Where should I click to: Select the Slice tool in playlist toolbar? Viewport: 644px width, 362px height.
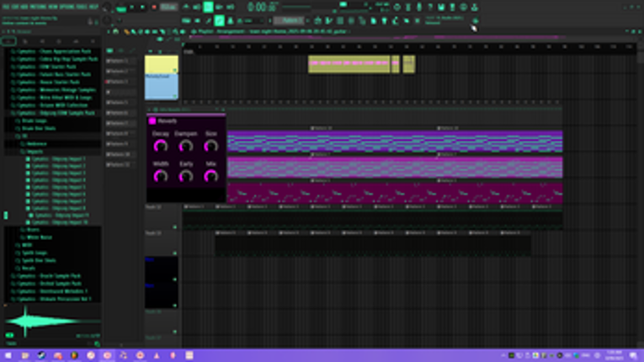(x=162, y=32)
